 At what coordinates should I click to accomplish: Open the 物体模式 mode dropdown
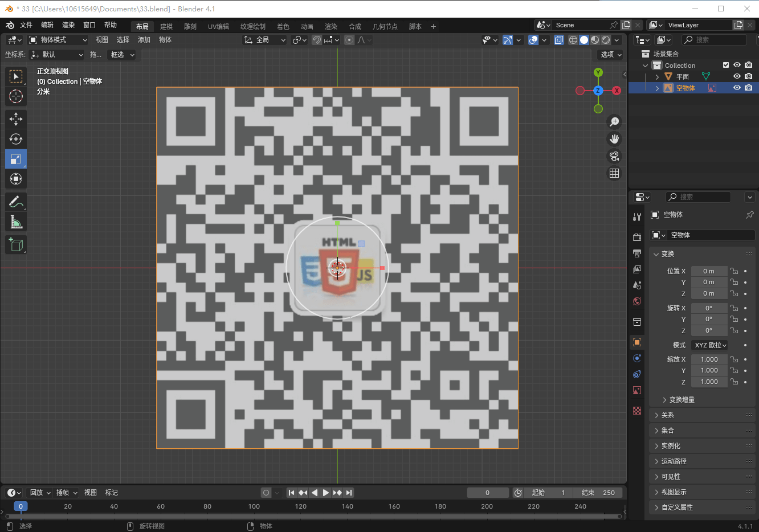point(58,40)
